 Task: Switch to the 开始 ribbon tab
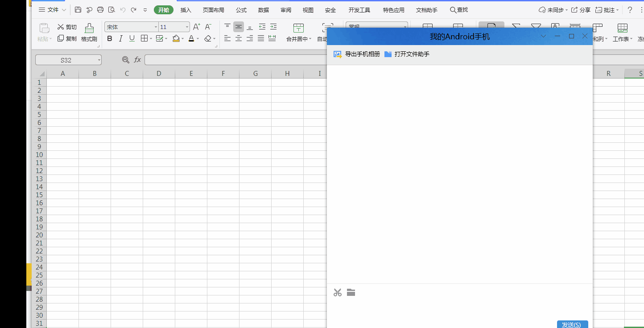tap(164, 10)
